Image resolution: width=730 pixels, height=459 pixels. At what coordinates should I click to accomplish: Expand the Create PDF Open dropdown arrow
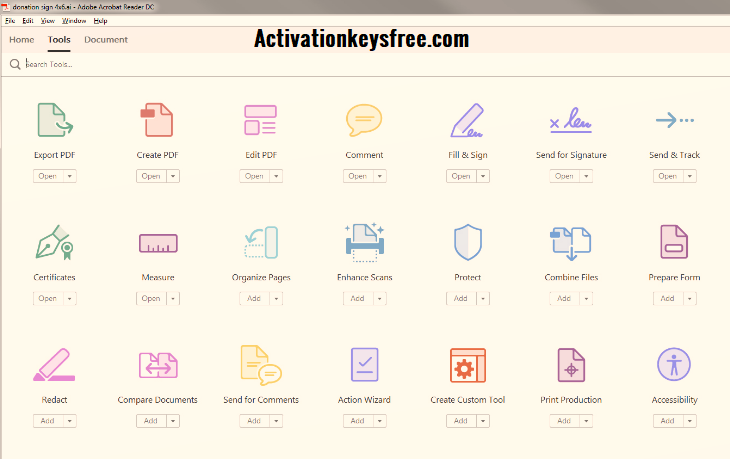[173, 176]
